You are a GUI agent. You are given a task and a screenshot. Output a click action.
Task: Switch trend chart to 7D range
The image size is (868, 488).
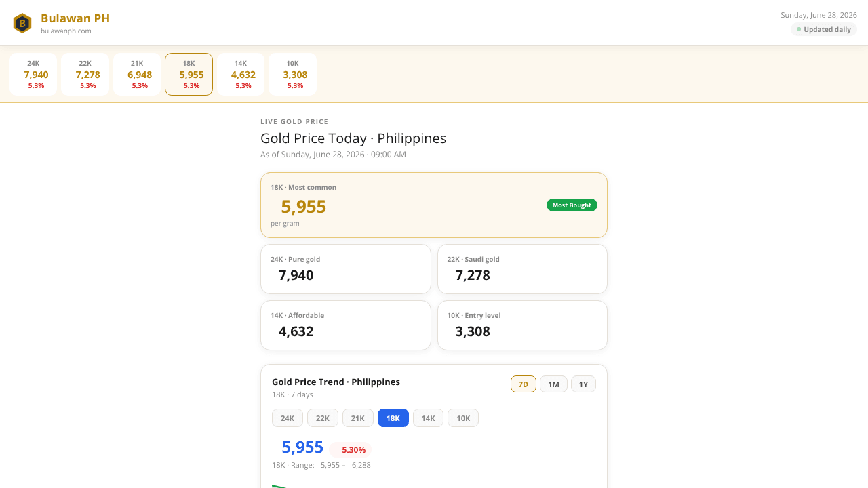click(x=524, y=384)
